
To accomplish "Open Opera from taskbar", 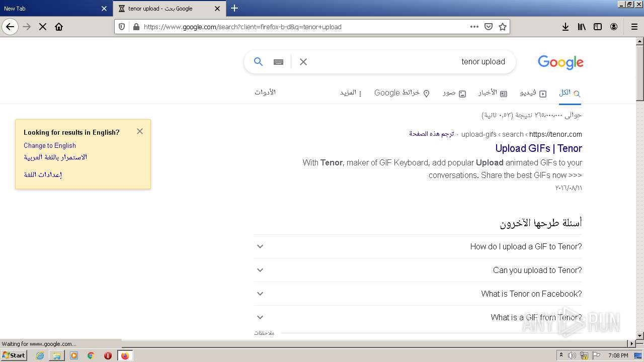I will (x=108, y=355).
